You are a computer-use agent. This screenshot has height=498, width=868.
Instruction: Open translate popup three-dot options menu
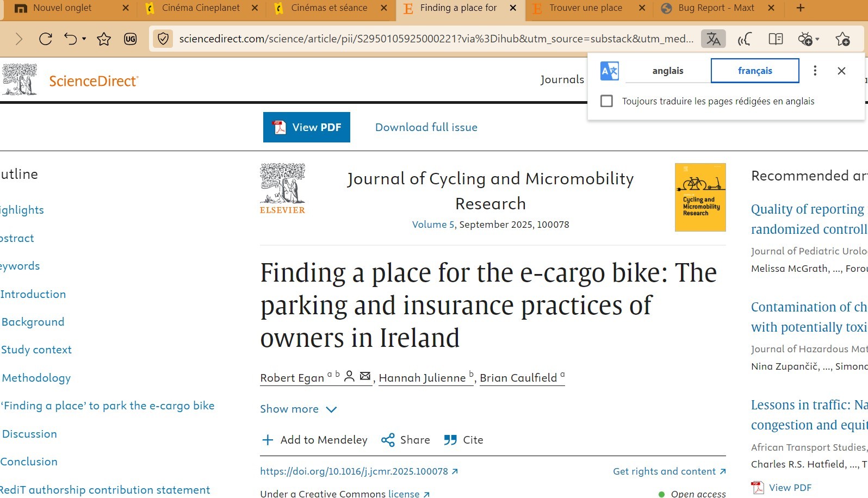pos(815,71)
